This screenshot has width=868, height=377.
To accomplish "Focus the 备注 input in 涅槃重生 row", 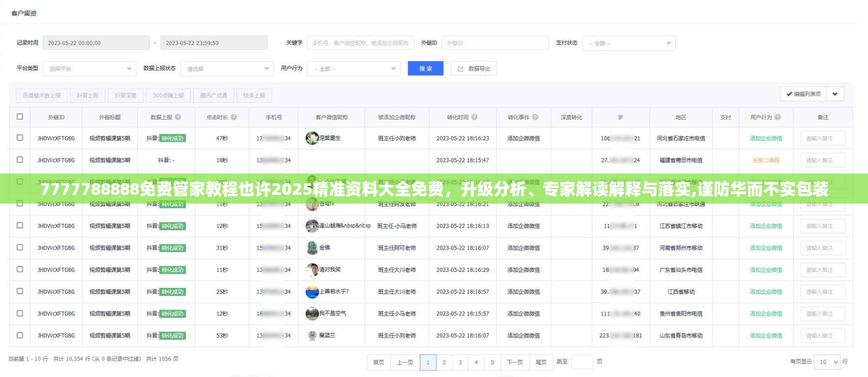I will [822, 138].
